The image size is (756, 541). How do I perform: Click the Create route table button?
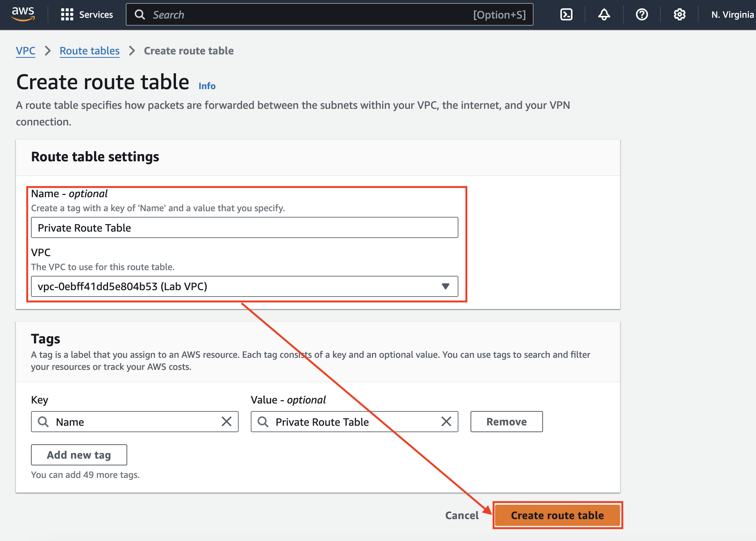tap(557, 515)
